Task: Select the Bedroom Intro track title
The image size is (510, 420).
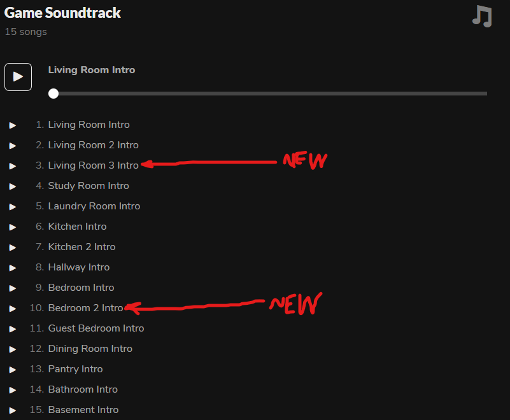Action: click(81, 288)
